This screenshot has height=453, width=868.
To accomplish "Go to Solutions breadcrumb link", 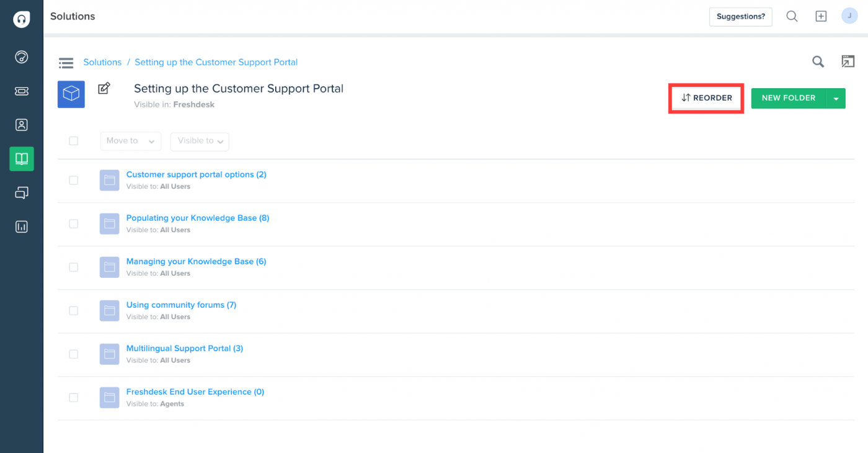I will pyautogui.click(x=102, y=62).
